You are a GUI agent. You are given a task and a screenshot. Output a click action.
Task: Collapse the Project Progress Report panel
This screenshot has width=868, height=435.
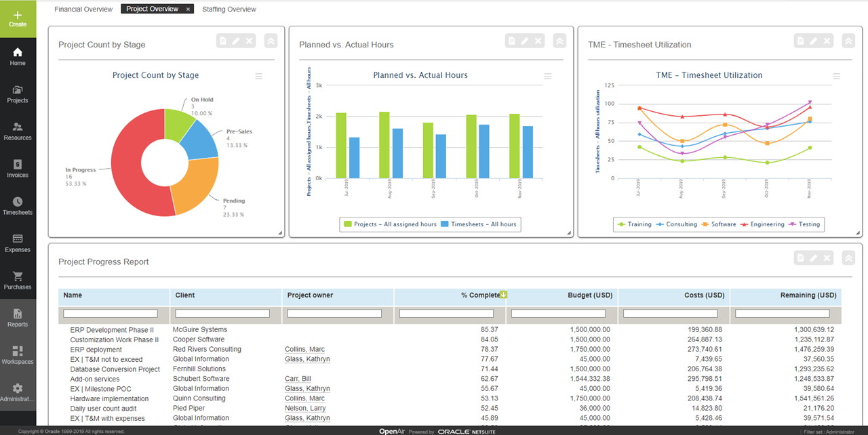[x=848, y=258]
